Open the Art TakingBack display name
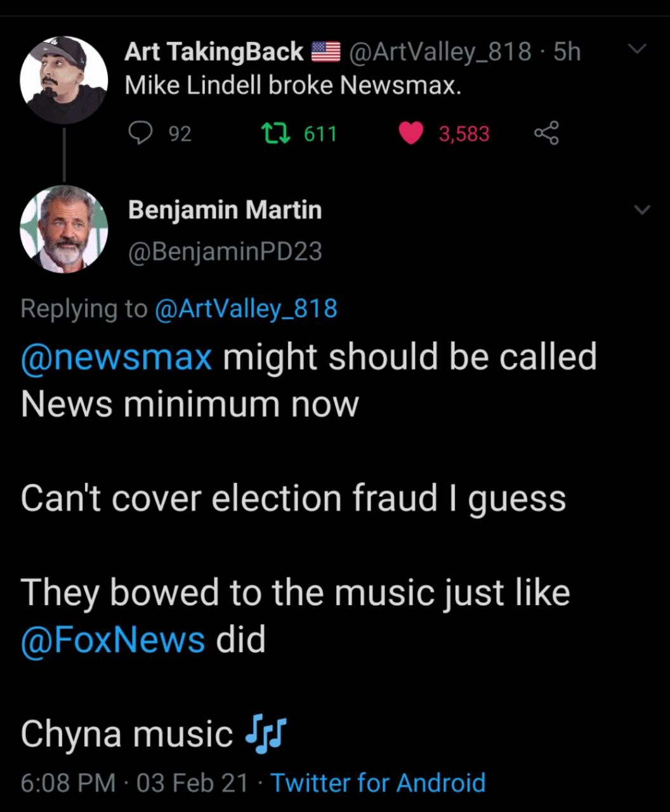 click(x=214, y=52)
